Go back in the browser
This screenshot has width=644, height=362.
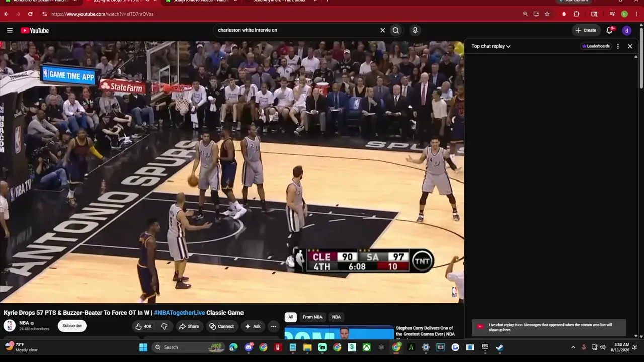[6, 14]
